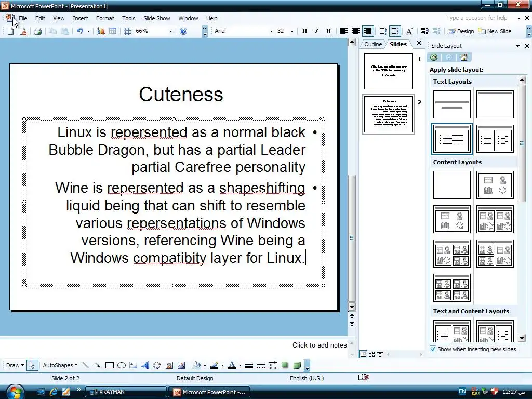Viewport: 532px width, 399px height.
Task: Toggle numbered list formatting
Action: click(383, 31)
